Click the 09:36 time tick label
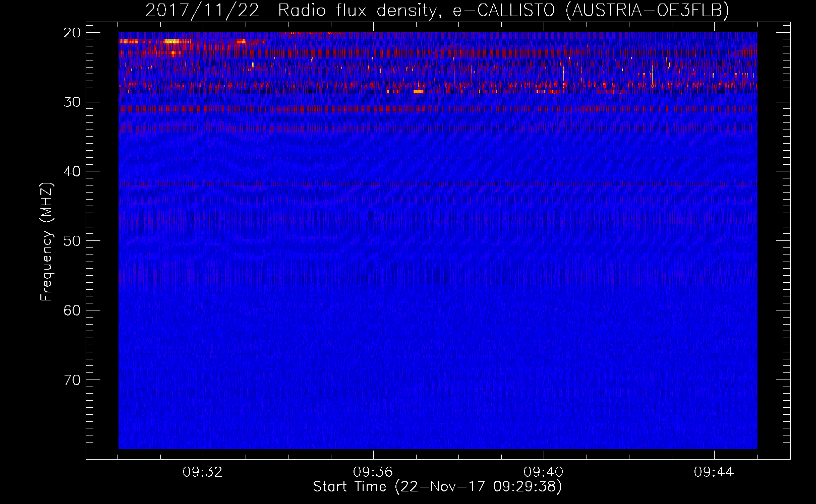Screen dimensions: 816x504 pos(373,472)
